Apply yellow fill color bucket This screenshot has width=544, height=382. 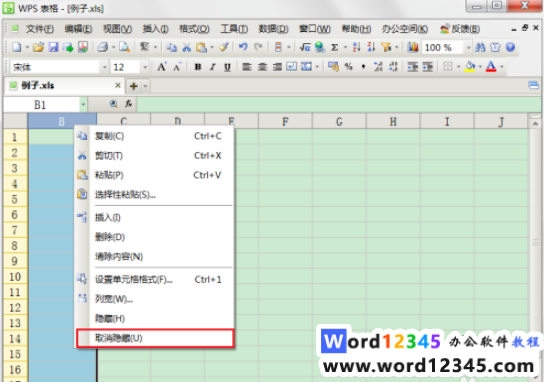point(470,67)
